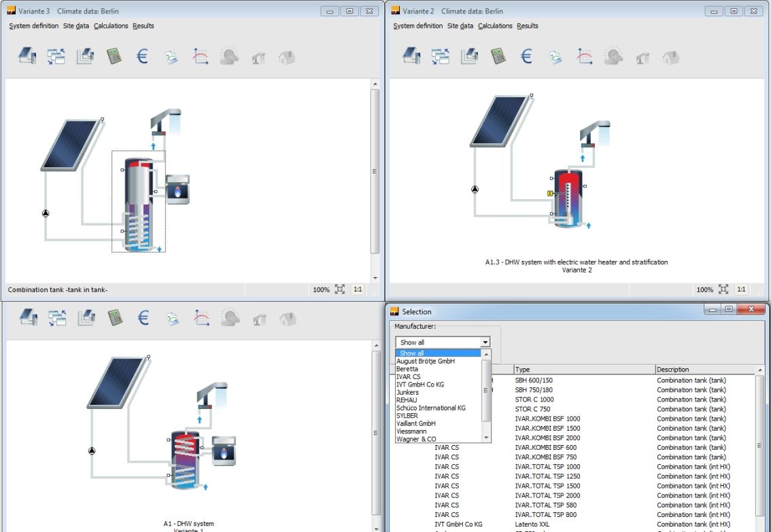Select the gas boiler in Variante 3 diagram
This screenshot has width=771, height=532.
pyautogui.click(x=177, y=190)
